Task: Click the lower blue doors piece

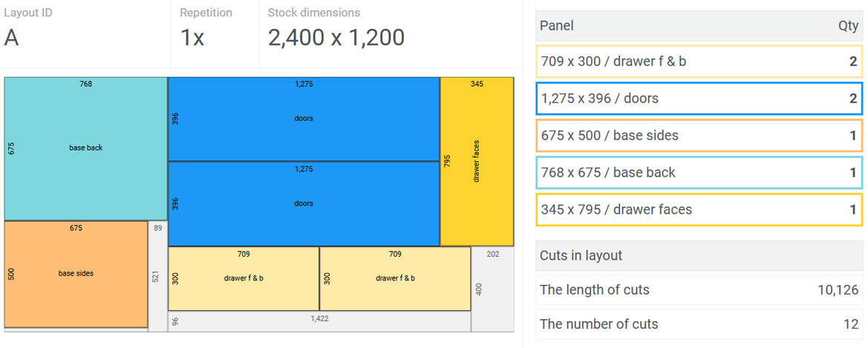Action: point(304,203)
